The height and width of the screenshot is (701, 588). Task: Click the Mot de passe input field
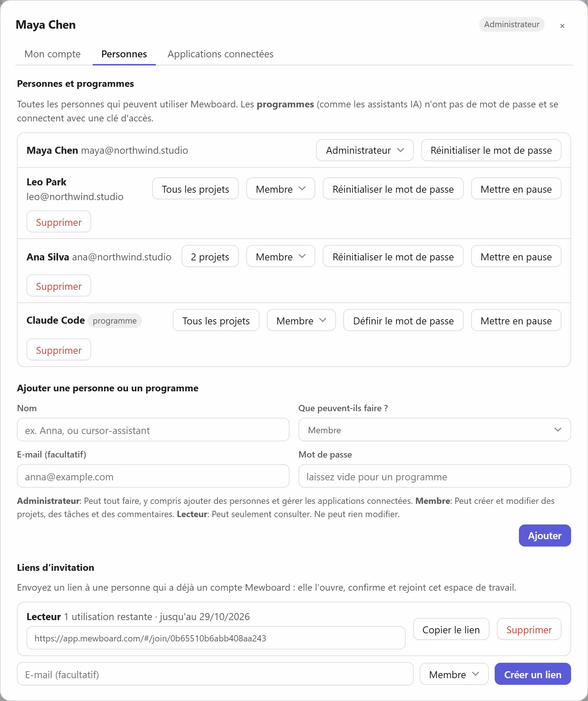coord(434,476)
